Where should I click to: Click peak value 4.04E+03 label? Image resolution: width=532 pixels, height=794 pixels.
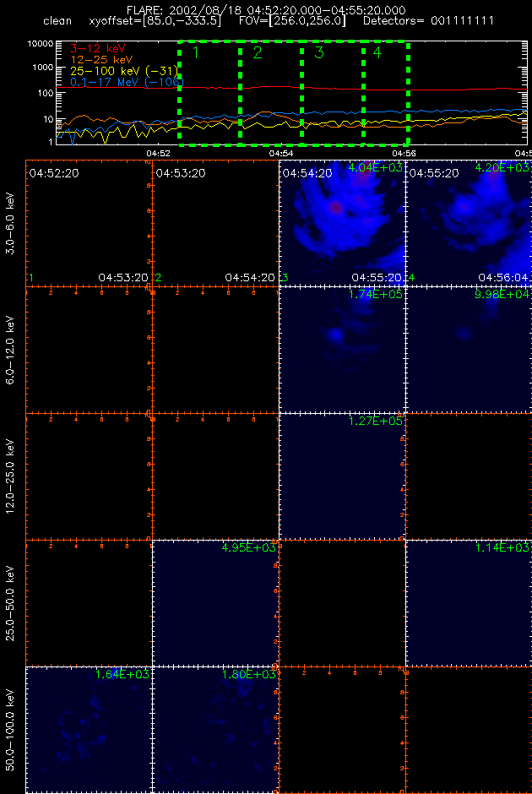click(376, 167)
